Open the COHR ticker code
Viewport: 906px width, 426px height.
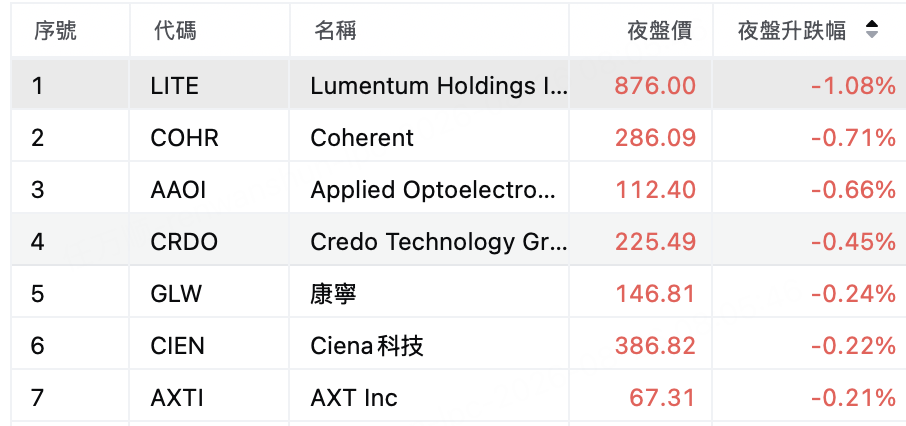click(x=184, y=138)
